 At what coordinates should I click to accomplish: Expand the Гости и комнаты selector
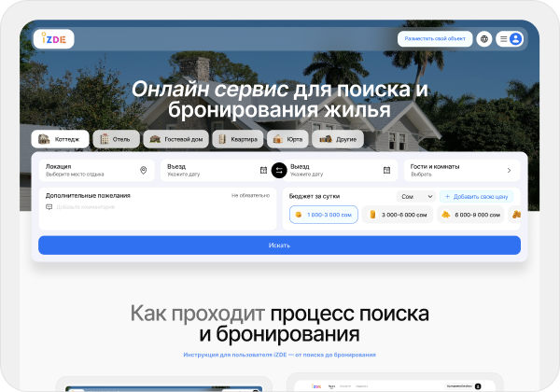tap(461, 170)
